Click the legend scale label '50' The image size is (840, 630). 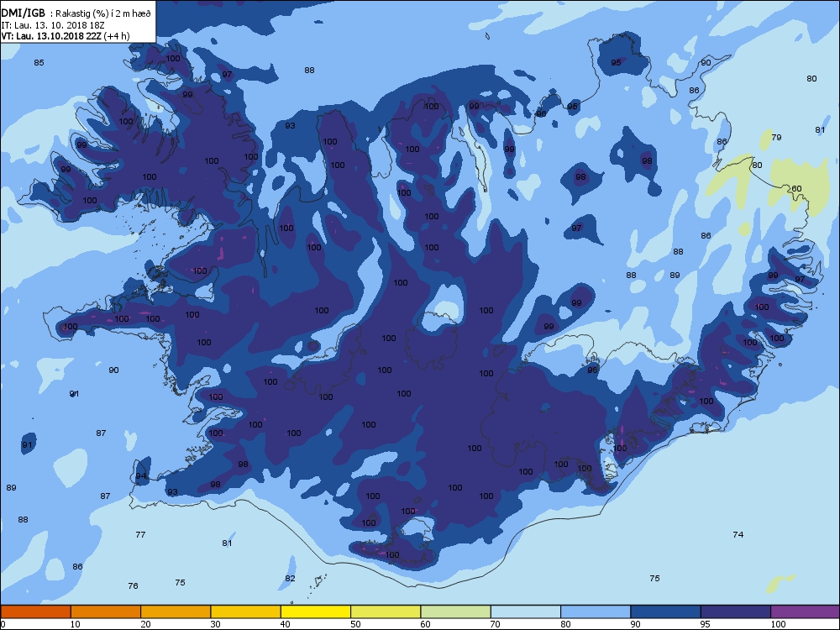tap(355, 624)
